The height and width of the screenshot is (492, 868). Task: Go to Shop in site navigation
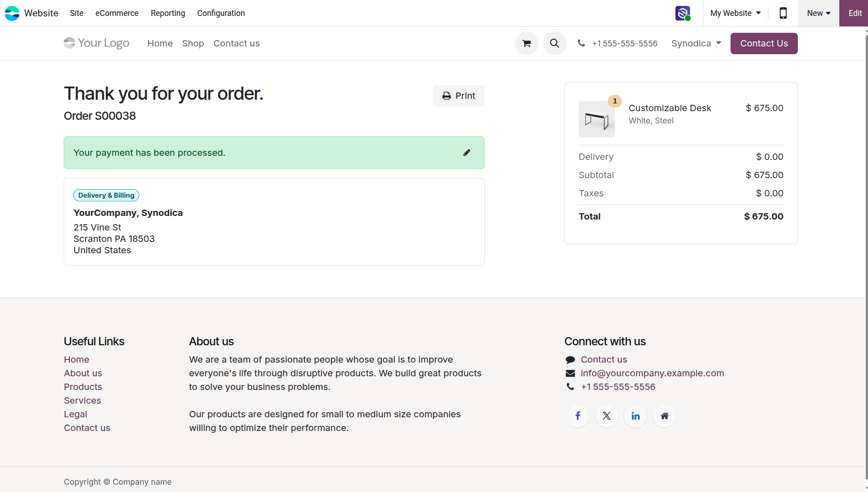point(193,43)
